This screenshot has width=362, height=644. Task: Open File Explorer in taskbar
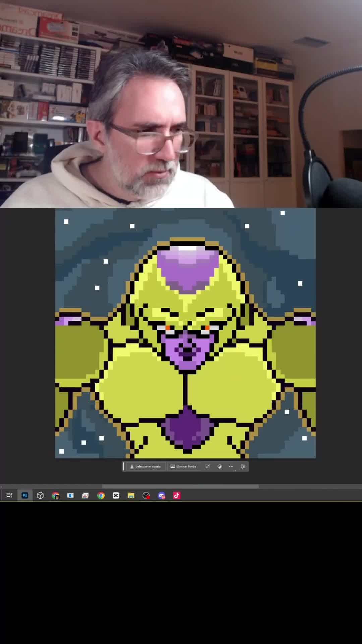(131, 495)
